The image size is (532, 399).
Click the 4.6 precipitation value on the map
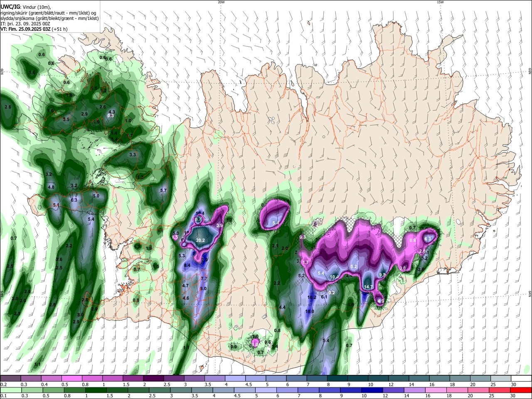coord(186,298)
